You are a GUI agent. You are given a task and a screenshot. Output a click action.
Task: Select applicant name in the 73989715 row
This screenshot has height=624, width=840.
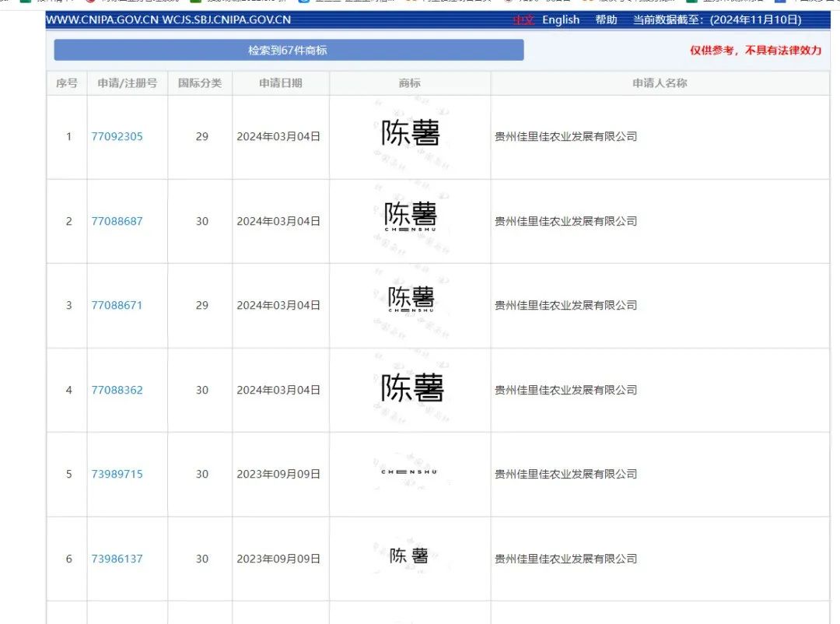[565, 474]
